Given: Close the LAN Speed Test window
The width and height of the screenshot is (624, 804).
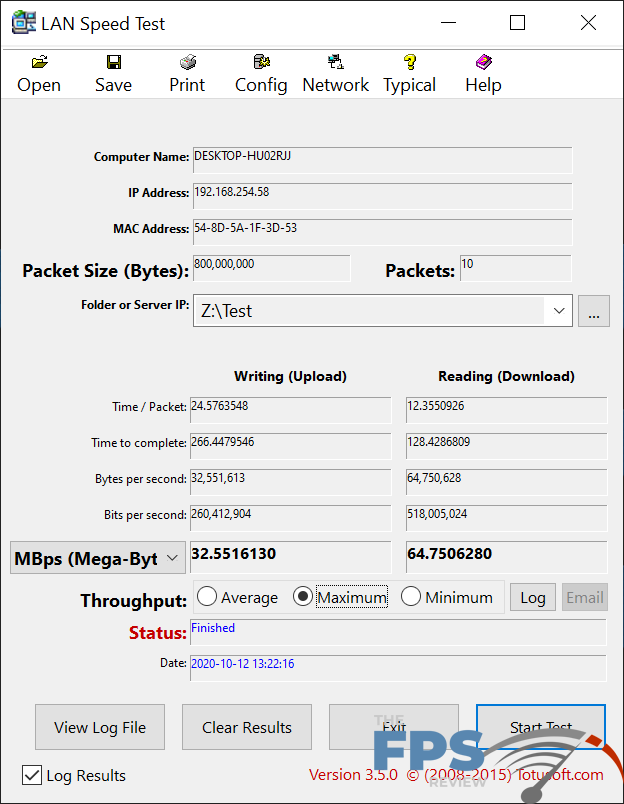Looking at the screenshot, I should (588, 23).
